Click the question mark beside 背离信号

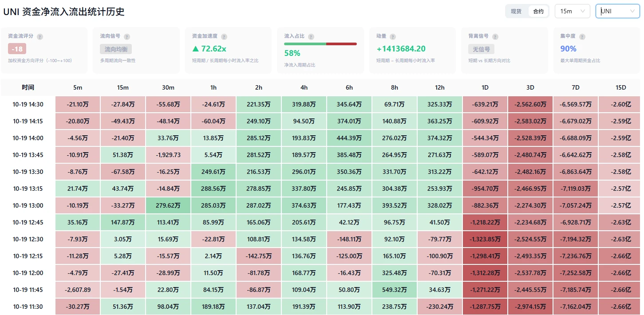(495, 37)
